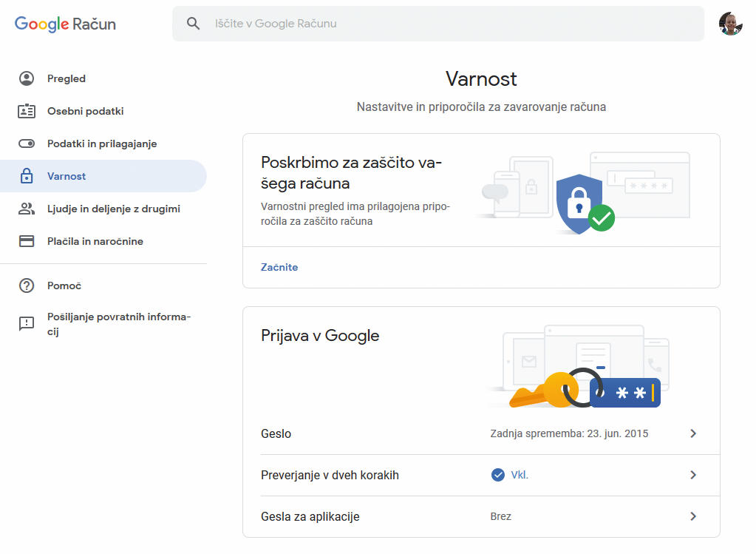Open Pošiljanje povratnih informacij

coord(103,323)
